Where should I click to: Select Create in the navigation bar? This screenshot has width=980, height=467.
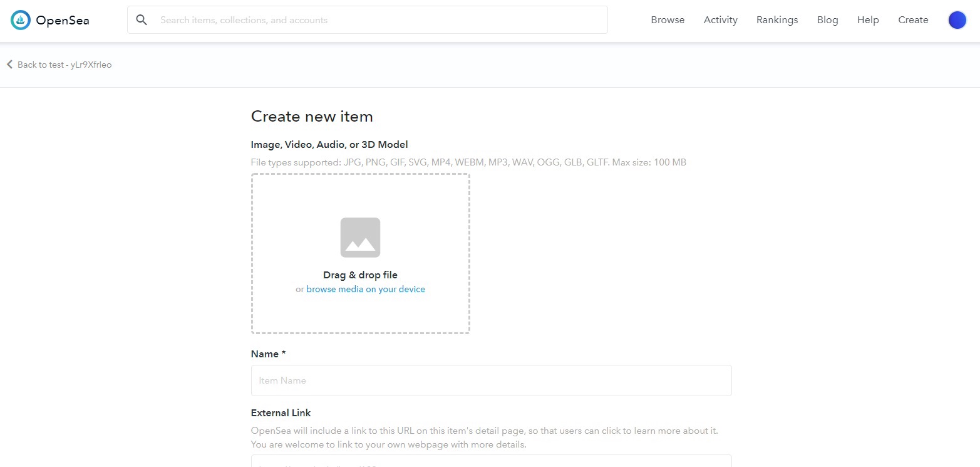click(913, 20)
